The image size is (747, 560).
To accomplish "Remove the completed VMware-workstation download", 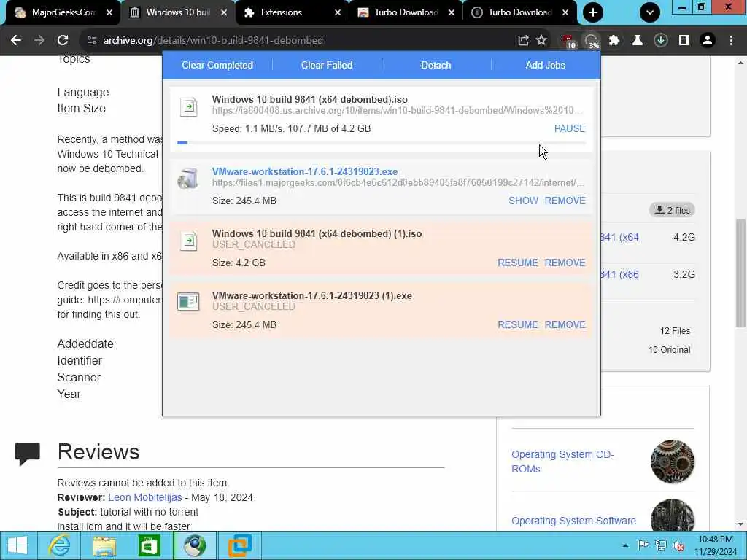I will (565, 201).
